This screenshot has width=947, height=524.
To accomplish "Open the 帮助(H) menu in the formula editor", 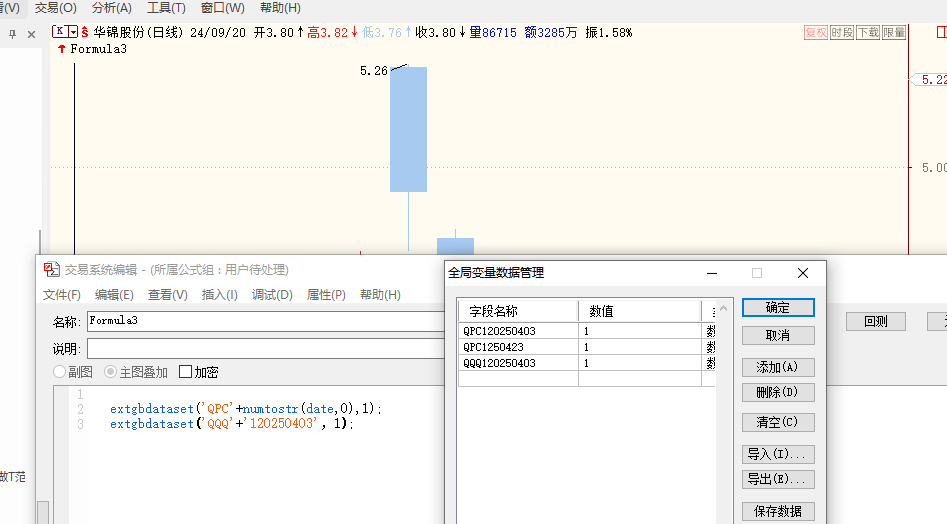I will 380,295.
